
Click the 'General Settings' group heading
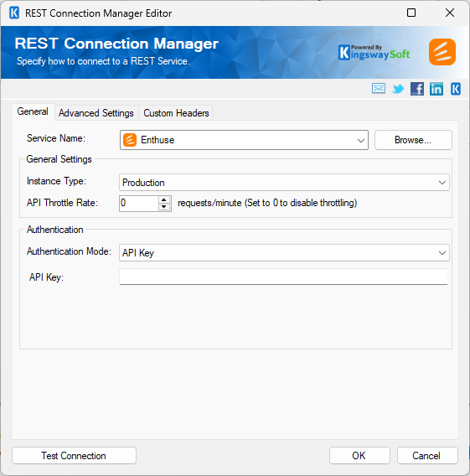[59, 159]
